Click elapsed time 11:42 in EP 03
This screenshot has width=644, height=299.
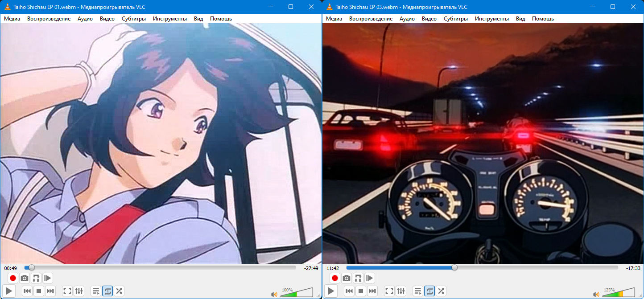(333, 268)
